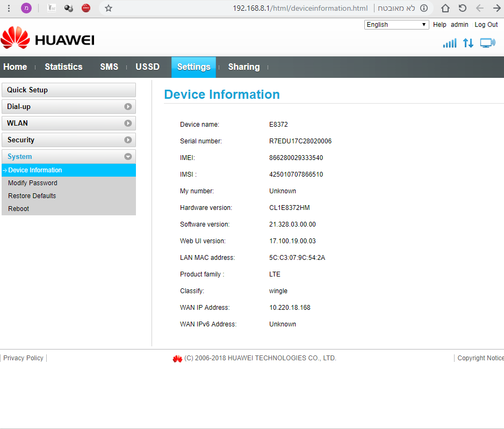Click the device name value E8372
The image size is (504, 429).
tap(278, 125)
